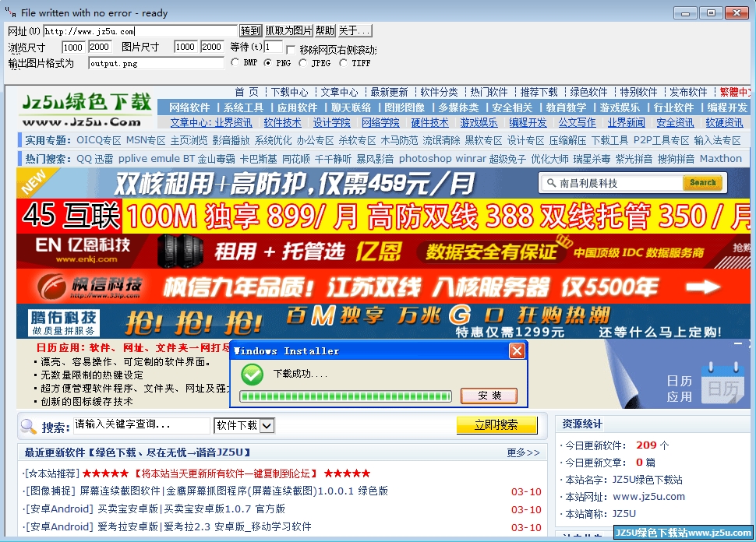Open the 软件分类 navigation item

[x=439, y=92]
